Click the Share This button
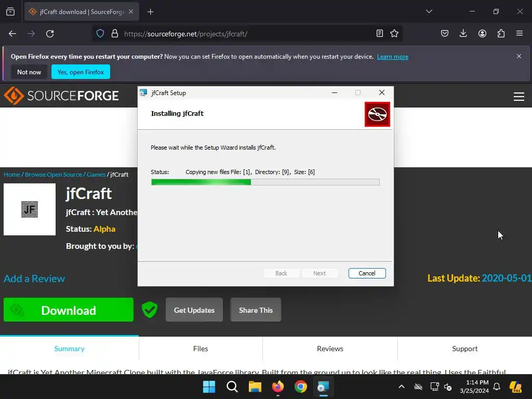The width and height of the screenshot is (532, 399). (256, 310)
